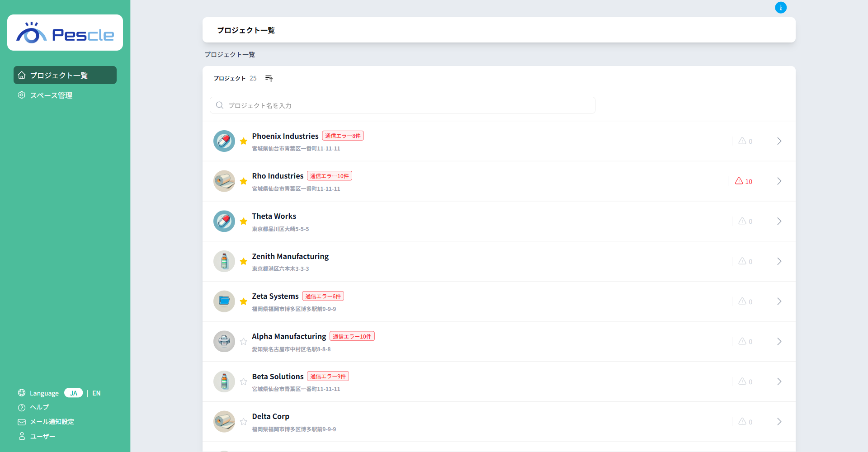Screen dimensions: 868x452
Task: Open the Zenith Manufacturing project name
Action: tap(290, 256)
